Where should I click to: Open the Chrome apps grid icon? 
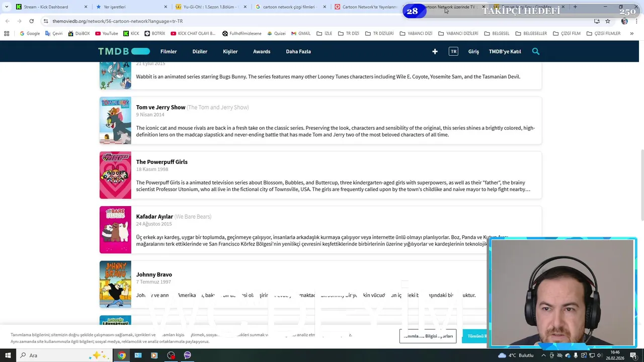tap(7, 33)
